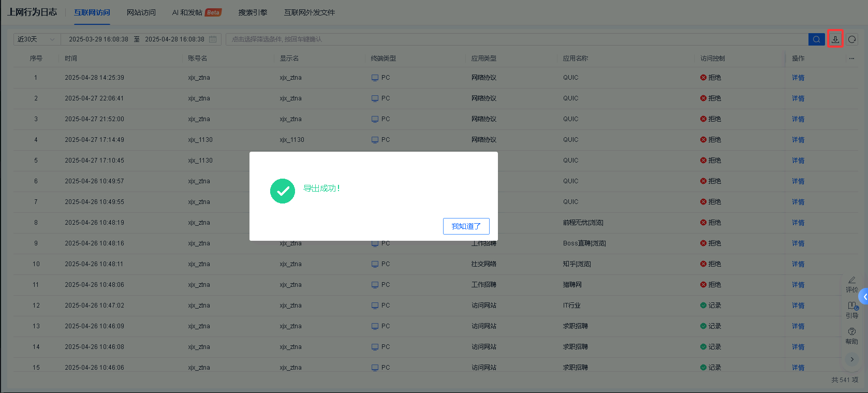Open the 引导 guide book icon
The height and width of the screenshot is (393, 868).
point(851,306)
